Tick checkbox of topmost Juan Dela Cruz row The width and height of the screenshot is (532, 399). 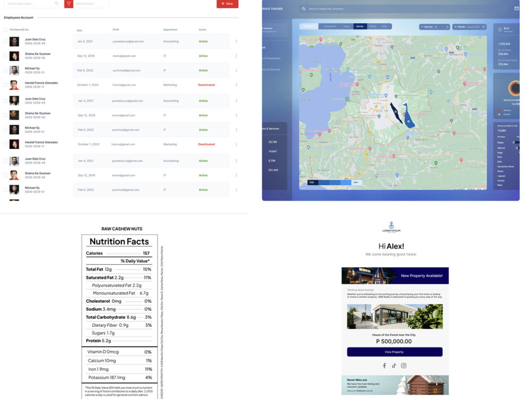click(x=5, y=41)
